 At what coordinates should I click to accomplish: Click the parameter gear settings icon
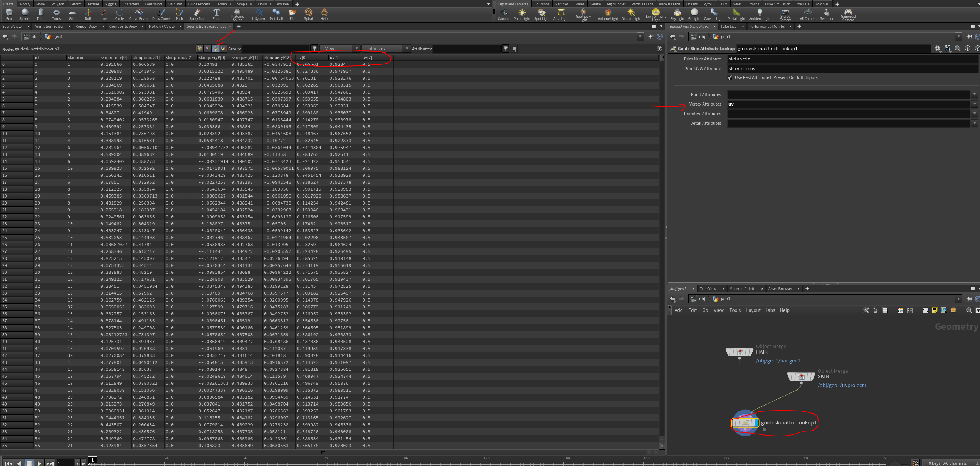point(938,49)
